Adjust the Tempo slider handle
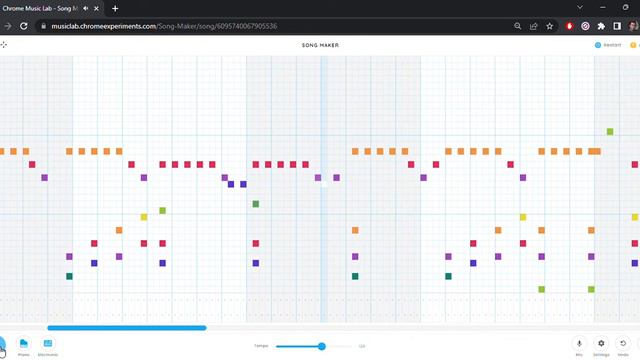Image resolution: width=640 pixels, height=360 pixels. [x=322, y=346]
